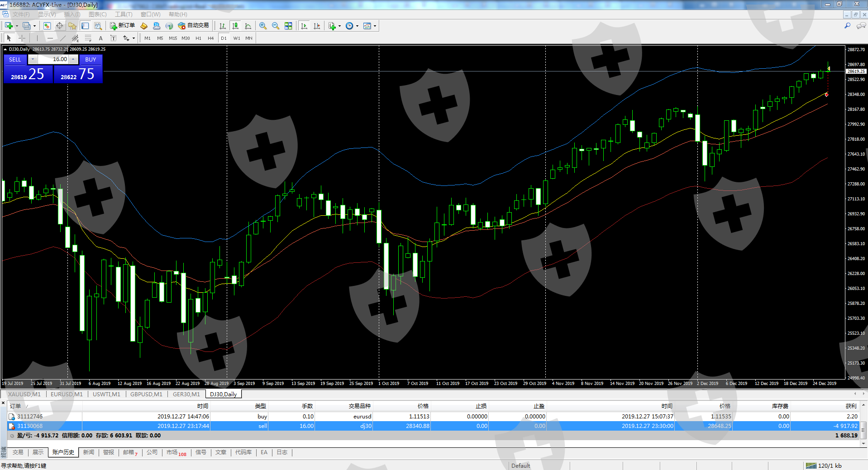
Task: Select the crosshair cursor tool
Action: (22, 38)
